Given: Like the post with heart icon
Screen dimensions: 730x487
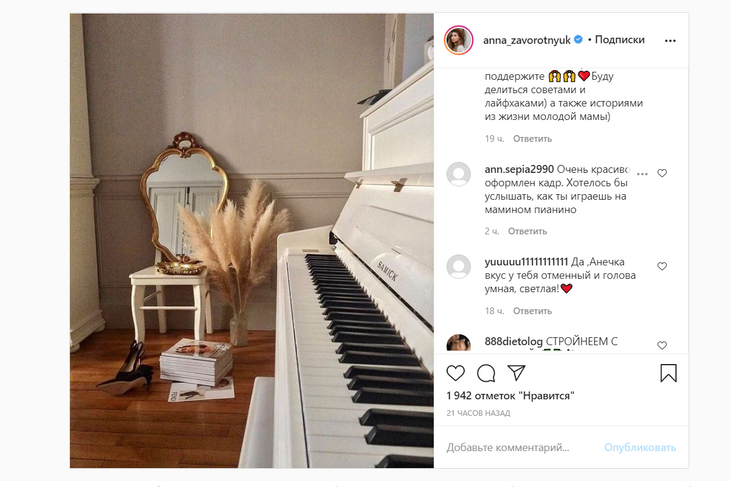Looking at the screenshot, I should (x=455, y=373).
